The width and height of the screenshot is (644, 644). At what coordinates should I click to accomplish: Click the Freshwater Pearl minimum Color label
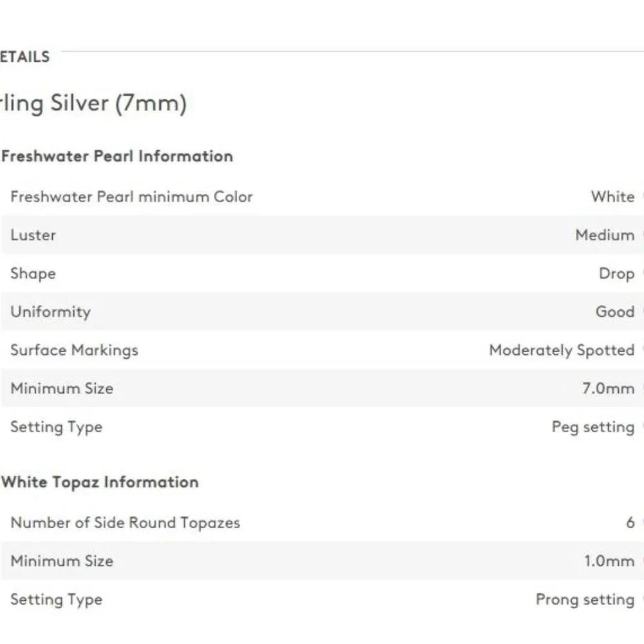click(131, 196)
